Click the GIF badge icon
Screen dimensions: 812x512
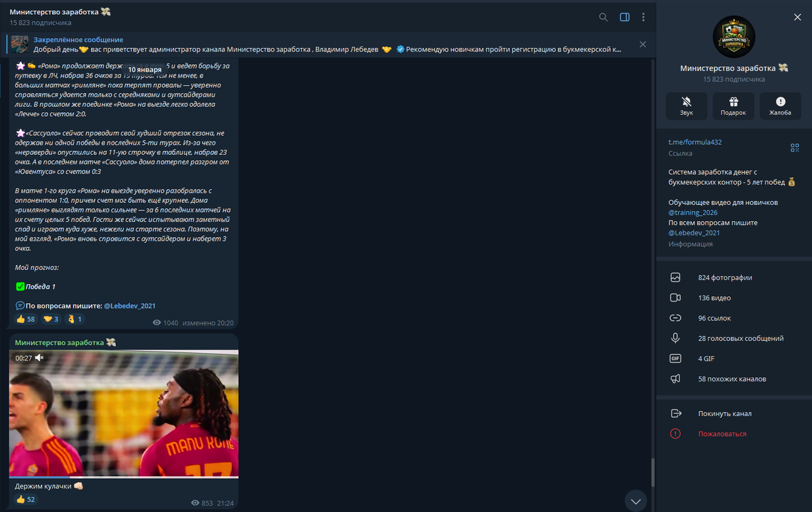[675, 358]
